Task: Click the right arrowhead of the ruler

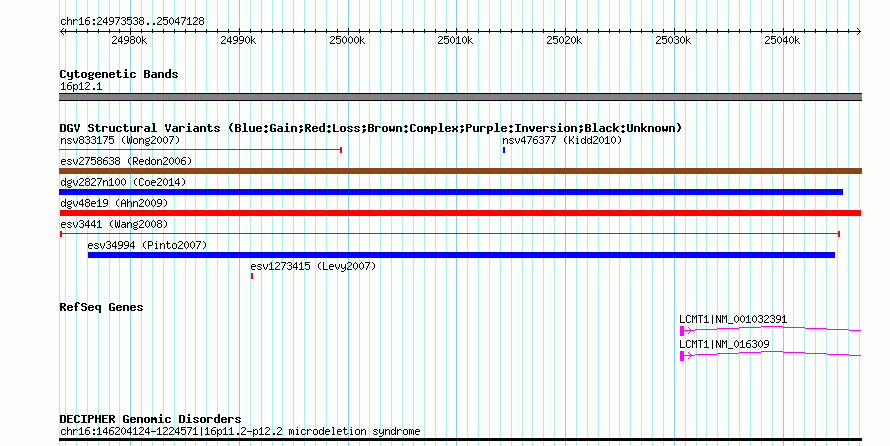Action: (x=859, y=32)
